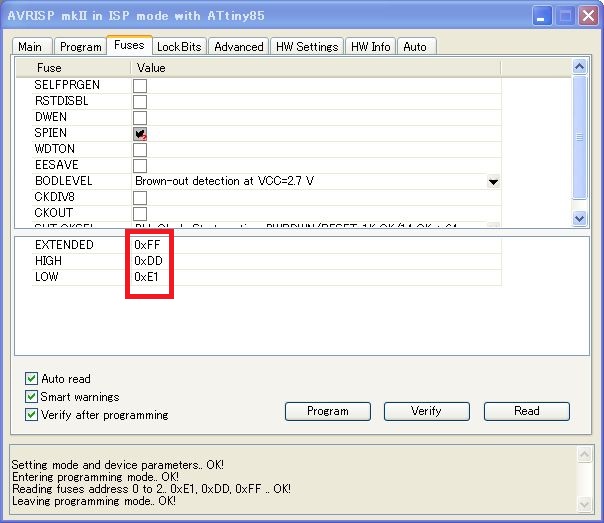The image size is (604, 523).
Task: Click the 'Leaving programming mode' log line
Action: [94, 501]
